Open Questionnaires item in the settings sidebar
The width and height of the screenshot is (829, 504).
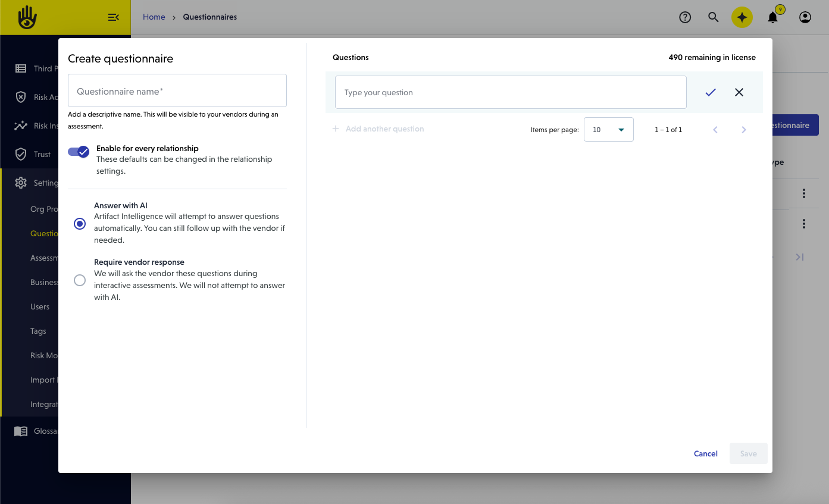click(44, 233)
